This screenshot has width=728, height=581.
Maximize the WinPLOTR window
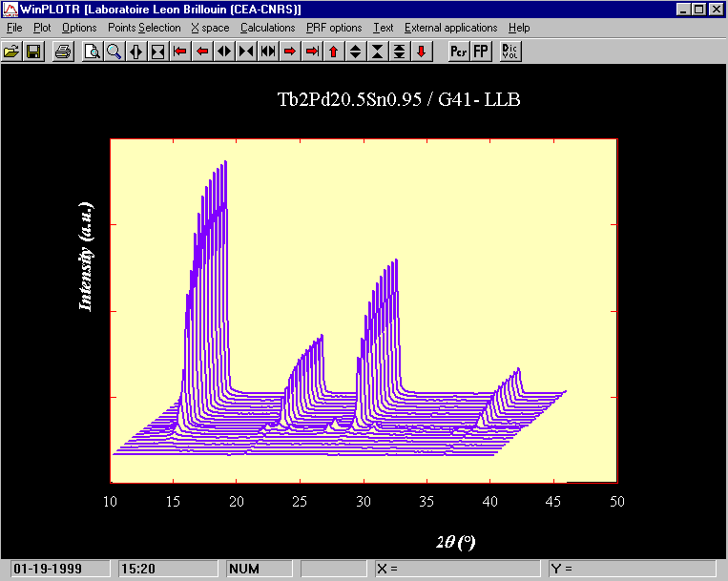(x=698, y=10)
